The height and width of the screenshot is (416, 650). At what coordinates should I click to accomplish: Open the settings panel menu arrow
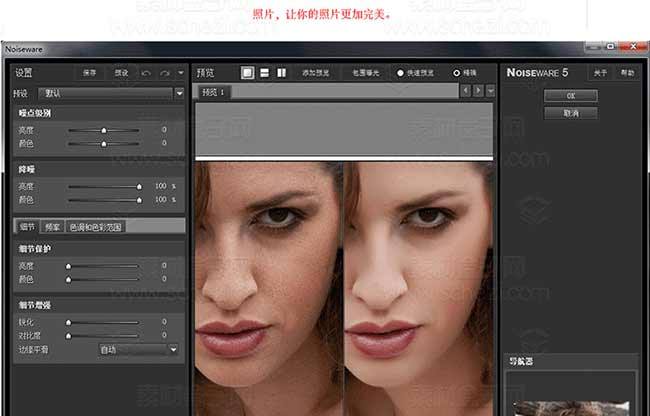point(180,73)
